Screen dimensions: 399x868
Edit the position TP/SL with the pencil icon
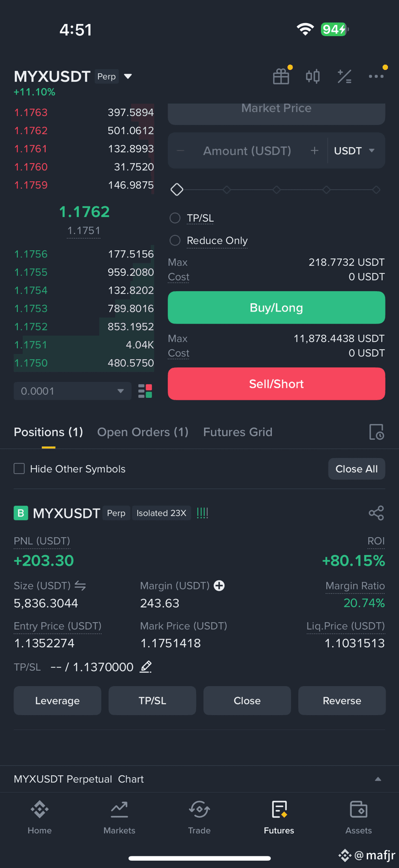(x=146, y=667)
